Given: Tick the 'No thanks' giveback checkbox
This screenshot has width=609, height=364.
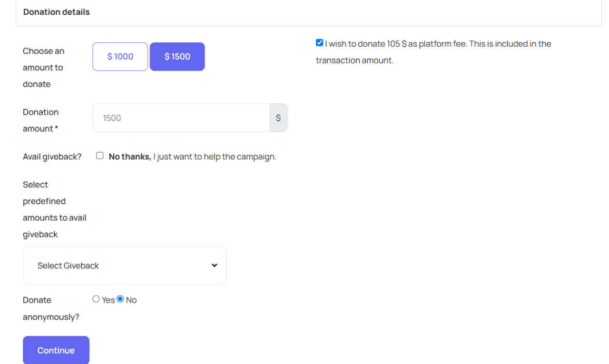Looking at the screenshot, I should tap(100, 156).
